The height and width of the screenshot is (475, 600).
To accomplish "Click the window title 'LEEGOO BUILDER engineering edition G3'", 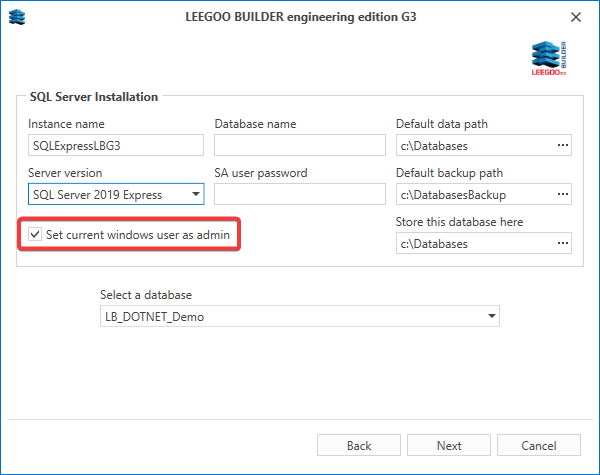I will click(x=301, y=17).
